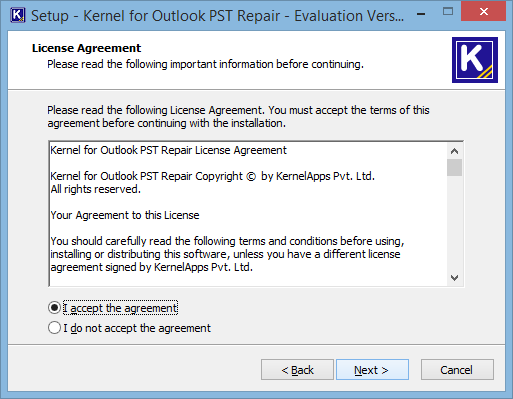This screenshot has height=399, width=513.
Task: Cancel the installation
Action: point(457,370)
